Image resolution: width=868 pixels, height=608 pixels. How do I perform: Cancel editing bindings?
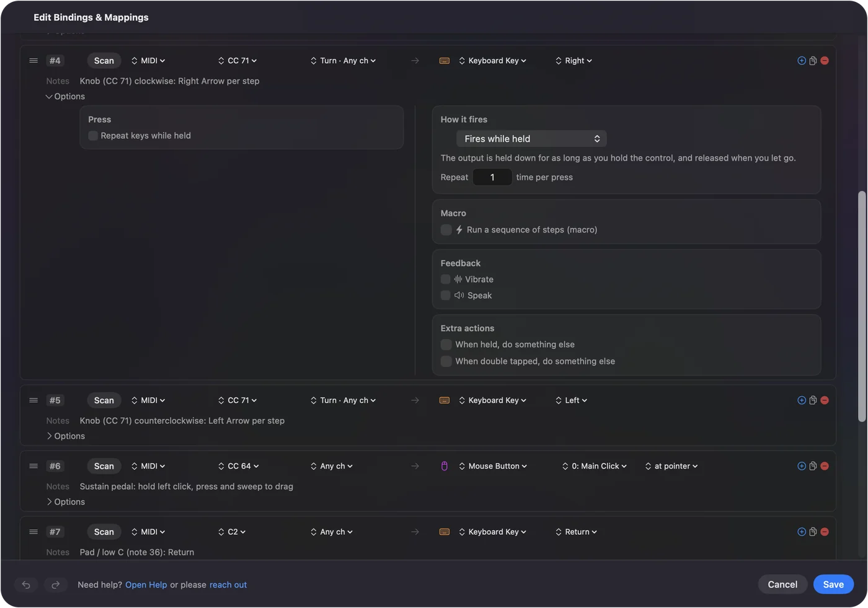coord(782,584)
